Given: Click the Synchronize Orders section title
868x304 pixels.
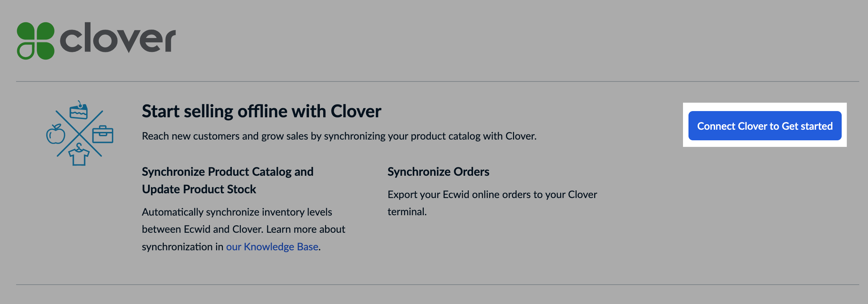Looking at the screenshot, I should [438, 171].
